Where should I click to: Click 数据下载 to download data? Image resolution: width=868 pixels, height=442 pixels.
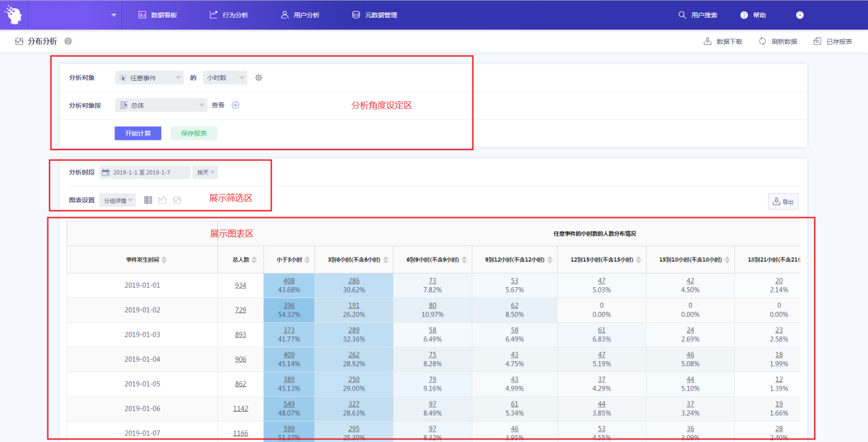pyautogui.click(x=723, y=42)
